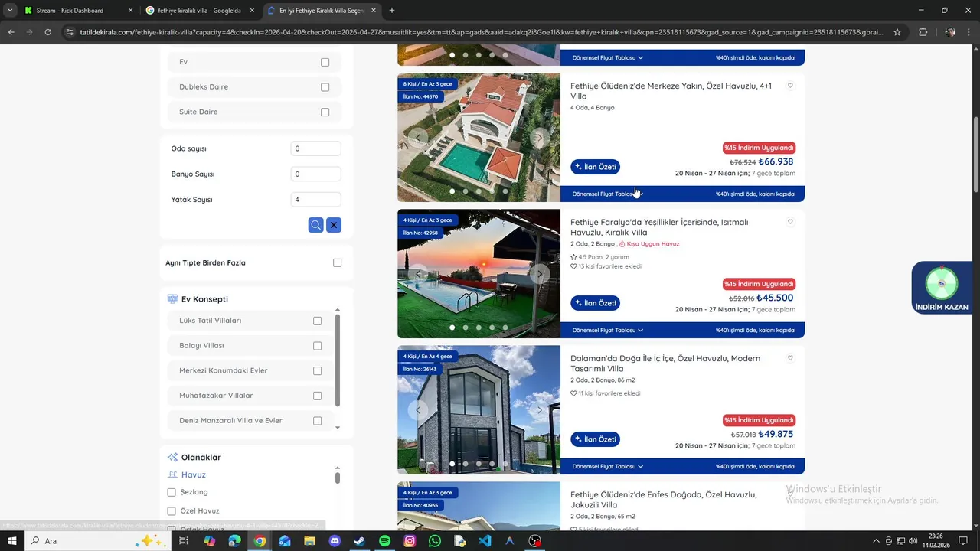The width and height of the screenshot is (980, 551).
Task: Open Fethiye Ölüdeniz'de Enfes Doğada Jakuzili listing
Action: click(x=664, y=500)
